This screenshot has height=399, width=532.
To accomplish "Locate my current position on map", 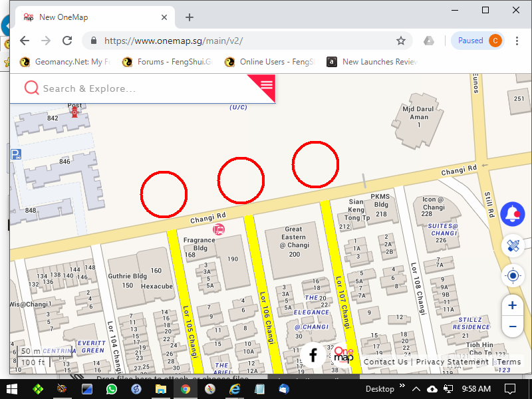I will 513,275.
